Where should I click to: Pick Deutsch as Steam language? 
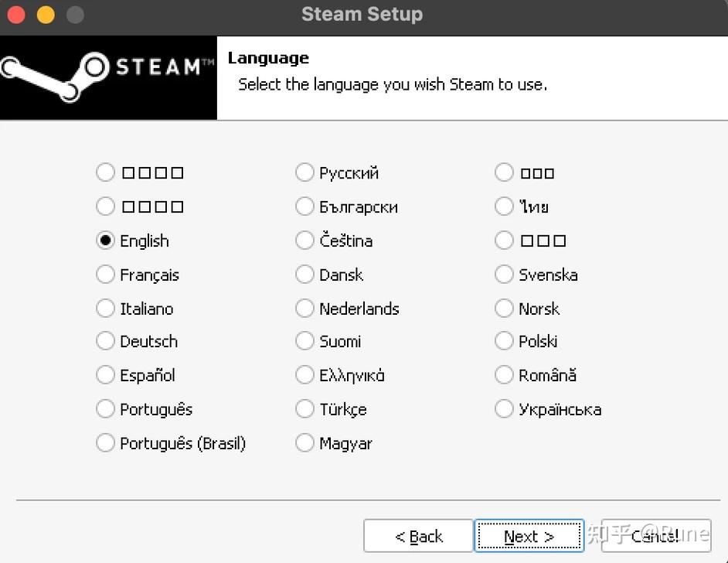(106, 341)
